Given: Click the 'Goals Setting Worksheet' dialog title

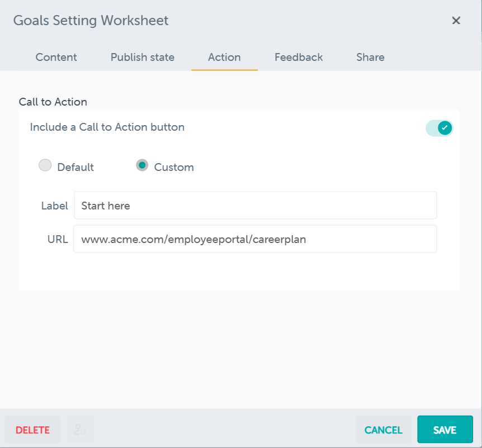Looking at the screenshot, I should (x=91, y=21).
